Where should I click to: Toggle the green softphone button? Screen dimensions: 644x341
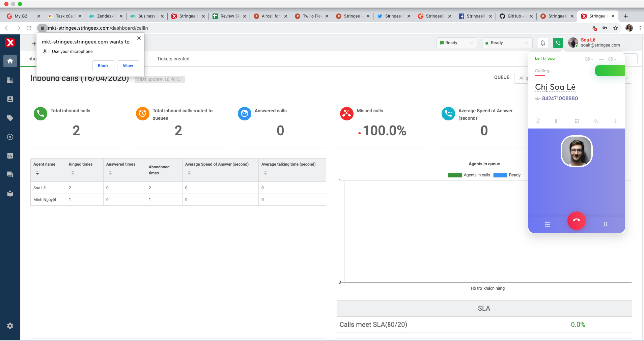tap(558, 43)
